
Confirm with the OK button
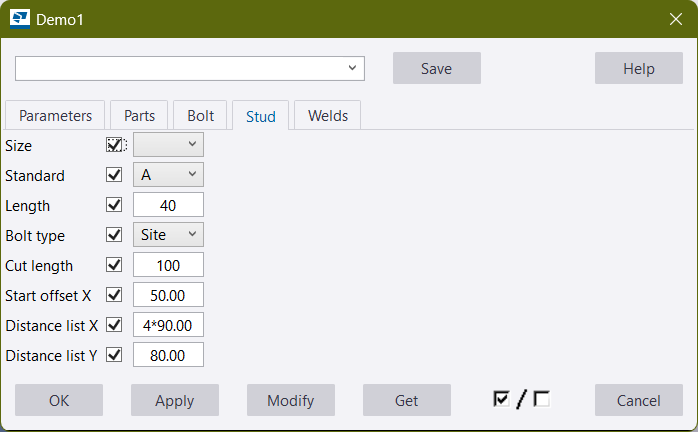[59, 400]
